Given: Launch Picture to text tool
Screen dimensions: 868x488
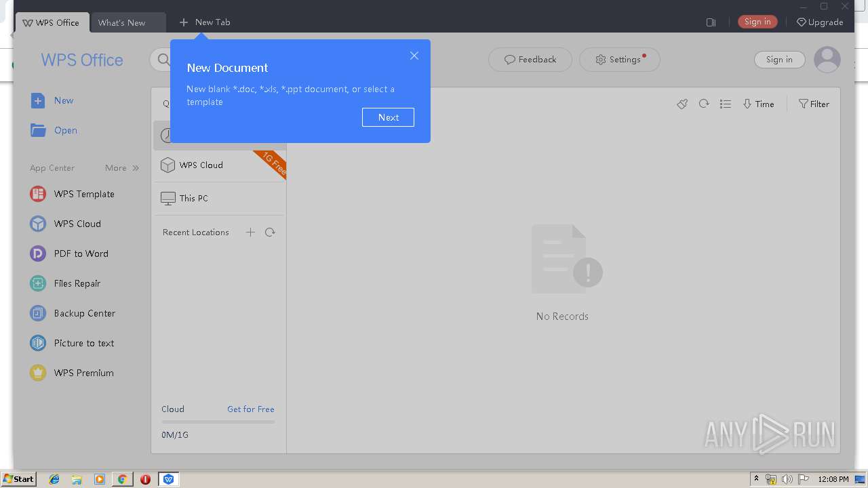Looking at the screenshot, I should 72,343.
